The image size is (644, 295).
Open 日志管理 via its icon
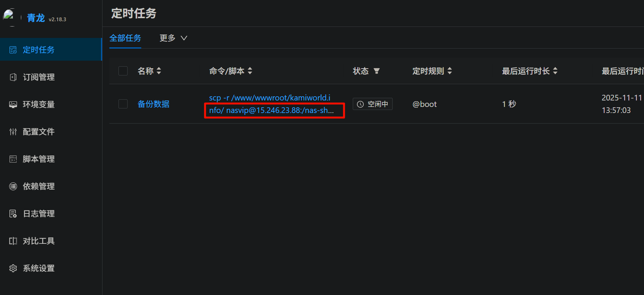[x=13, y=214]
